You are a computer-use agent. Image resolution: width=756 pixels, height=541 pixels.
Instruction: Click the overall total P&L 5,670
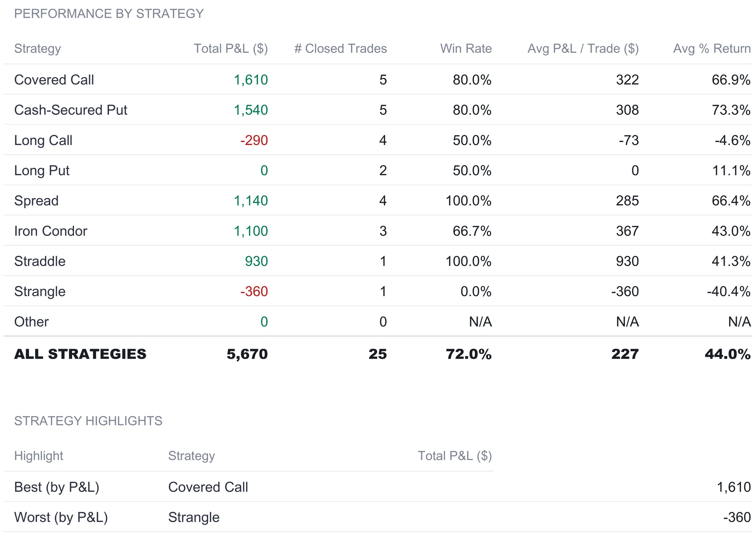tap(247, 354)
